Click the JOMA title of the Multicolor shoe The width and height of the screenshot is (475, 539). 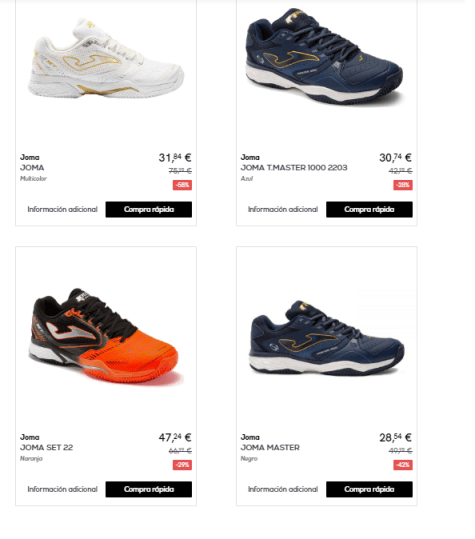click(x=32, y=168)
